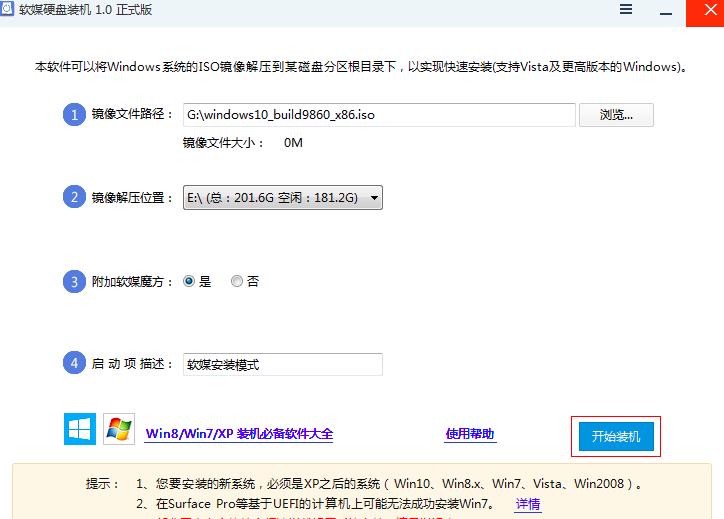Click the 镜像解压位置 label
This screenshot has height=519, width=724.
[x=132, y=198]
